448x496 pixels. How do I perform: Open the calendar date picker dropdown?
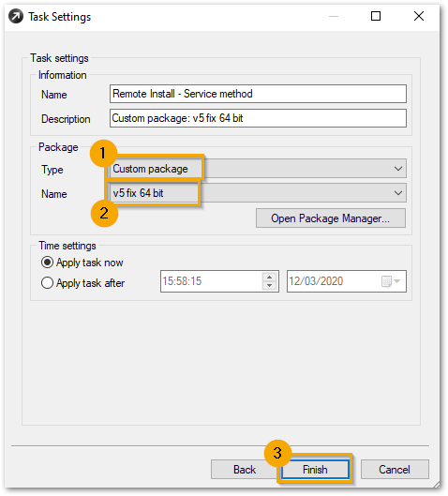click(x=391, y=281)
